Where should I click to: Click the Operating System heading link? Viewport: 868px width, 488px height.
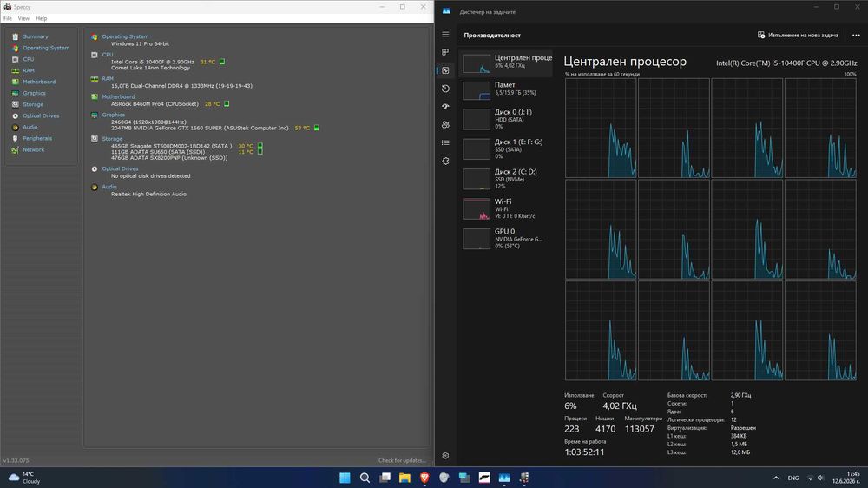coord(125,36)
